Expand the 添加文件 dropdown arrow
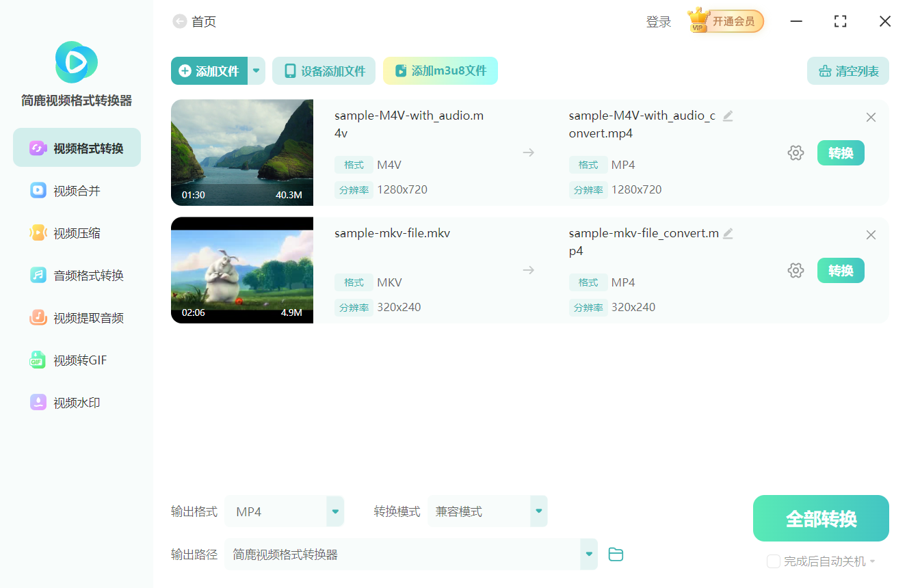The image size is (907, 588). pos(257,70)
